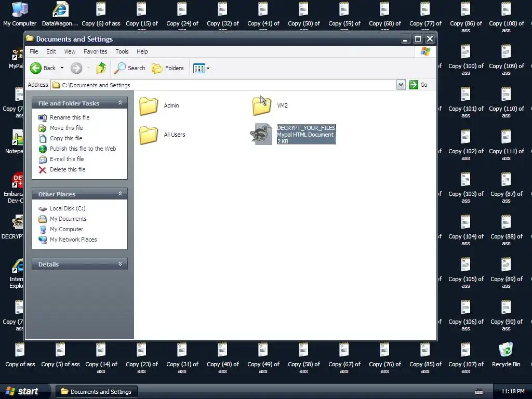Screen dimensions: 532x399
Task: Open the VM2 folder
Action: point(262,106)
